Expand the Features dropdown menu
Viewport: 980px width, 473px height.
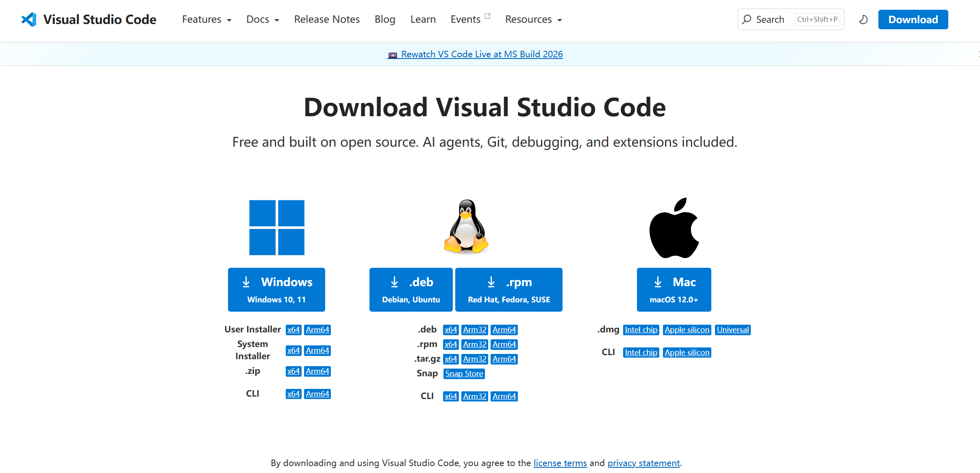(206, 20)
